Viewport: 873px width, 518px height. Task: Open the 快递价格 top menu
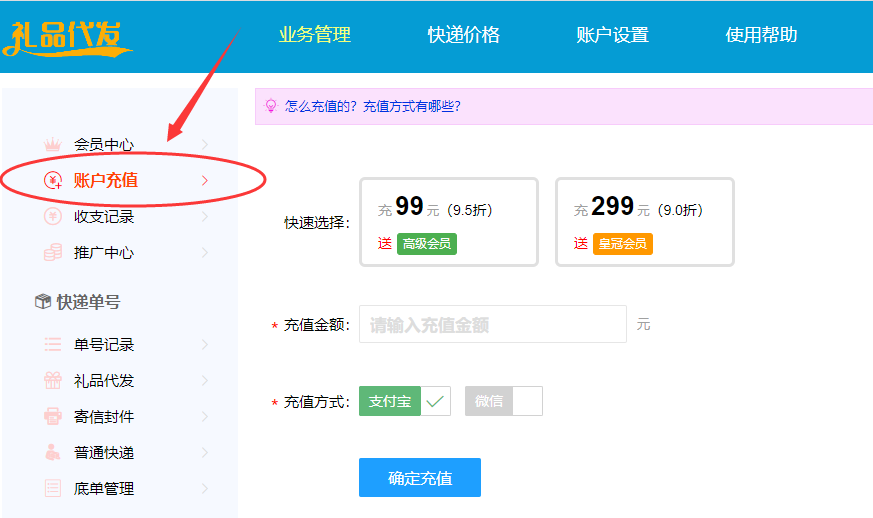point(464,35)
